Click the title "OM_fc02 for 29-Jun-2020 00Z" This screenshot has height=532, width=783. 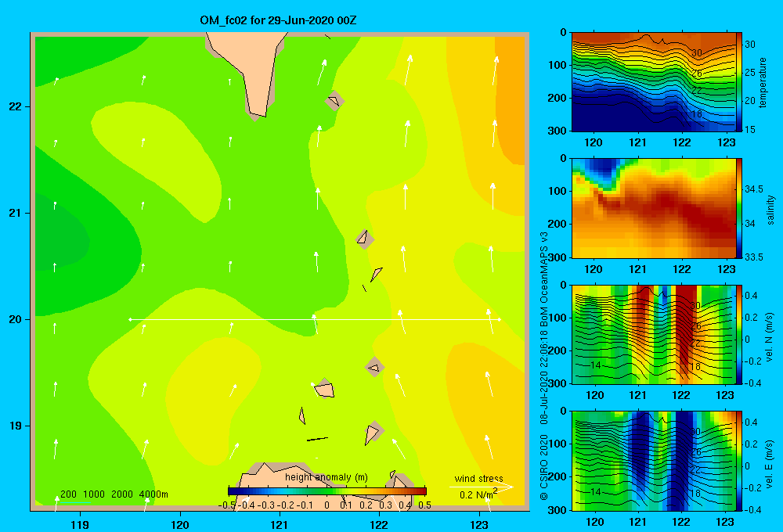pos(278,20)
